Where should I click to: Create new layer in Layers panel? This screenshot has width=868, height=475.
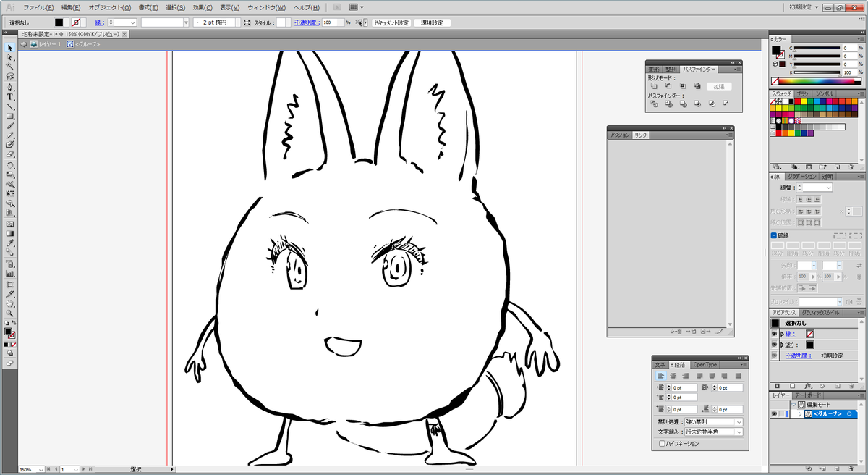click(x=837, y=468)
